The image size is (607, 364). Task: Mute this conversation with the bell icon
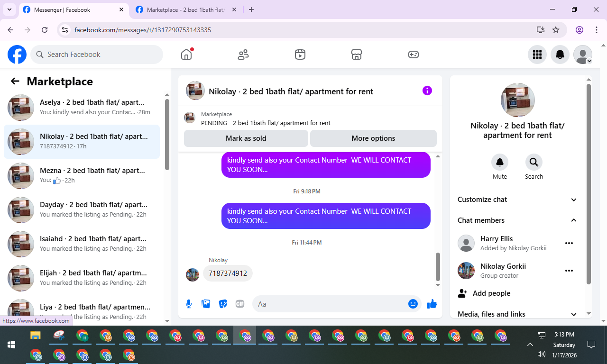500,162
